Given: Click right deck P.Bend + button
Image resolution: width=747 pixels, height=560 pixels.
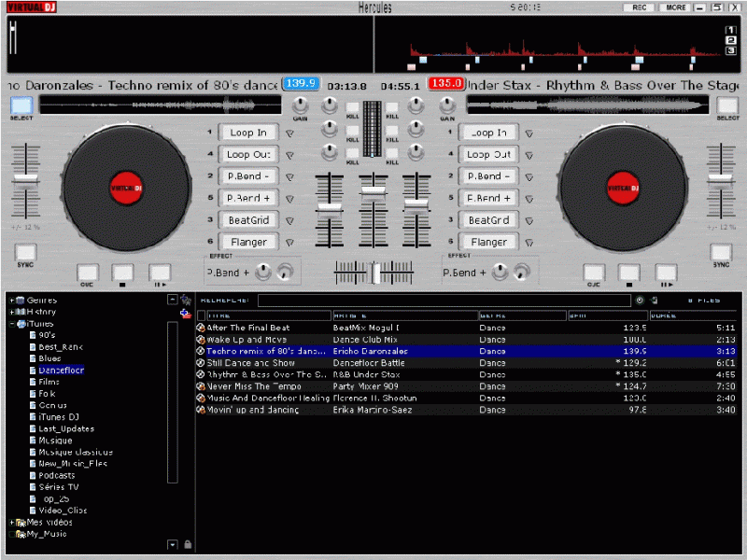Looking at the screenshot, I should 488,198.
